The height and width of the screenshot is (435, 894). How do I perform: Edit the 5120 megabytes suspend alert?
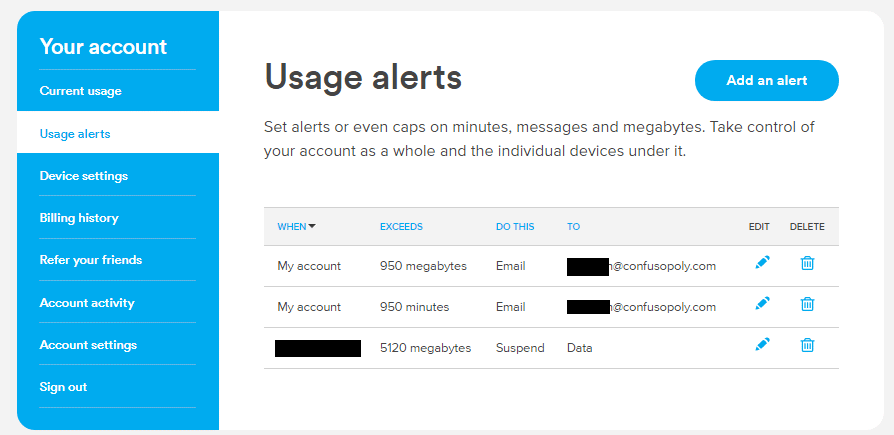pos(762,345)
